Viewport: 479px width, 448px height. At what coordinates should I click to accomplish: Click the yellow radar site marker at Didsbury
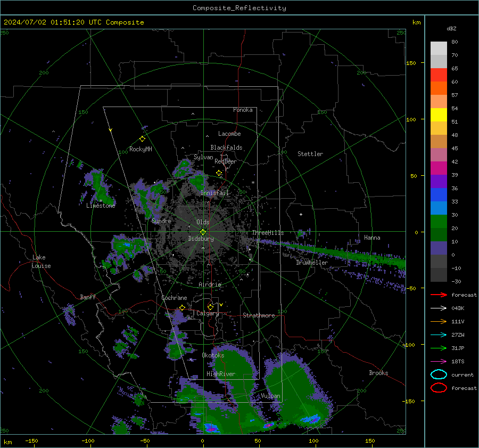tap(203, 232)
